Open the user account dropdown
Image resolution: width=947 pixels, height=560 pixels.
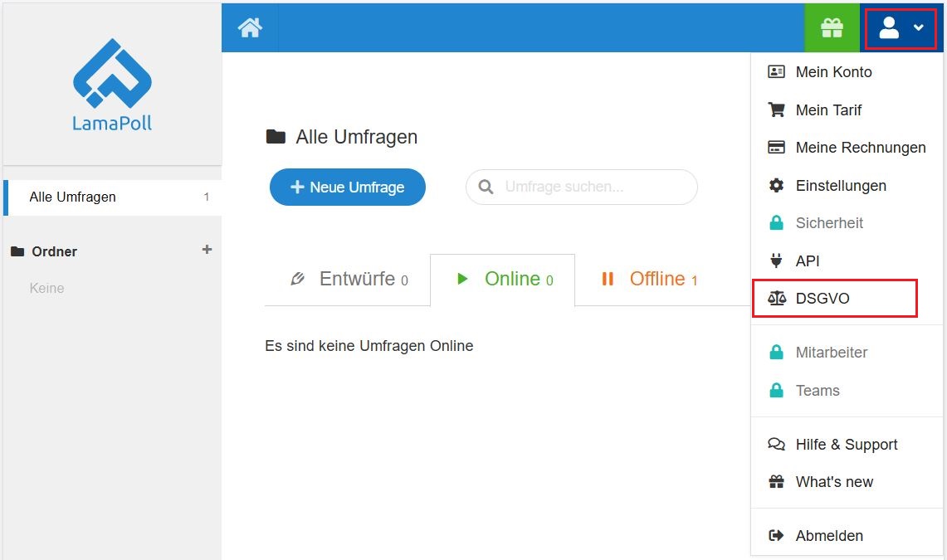pyautogui.click(x=901, y=27)
